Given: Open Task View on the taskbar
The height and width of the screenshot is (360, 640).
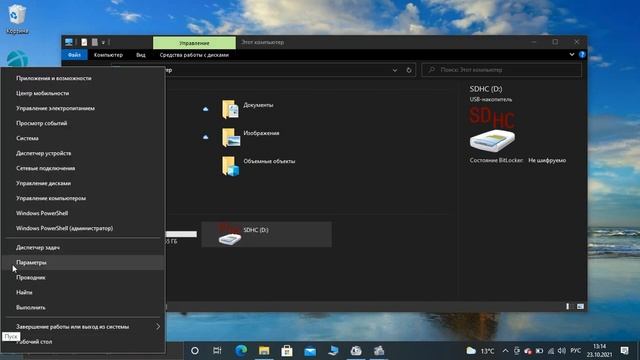Looking at the screenshot, I should coord(217,351).
